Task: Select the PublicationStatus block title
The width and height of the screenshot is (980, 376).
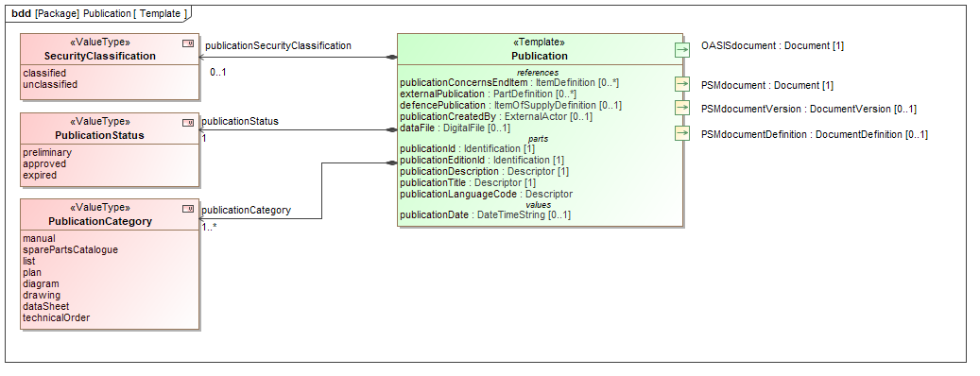Action: 99,135
